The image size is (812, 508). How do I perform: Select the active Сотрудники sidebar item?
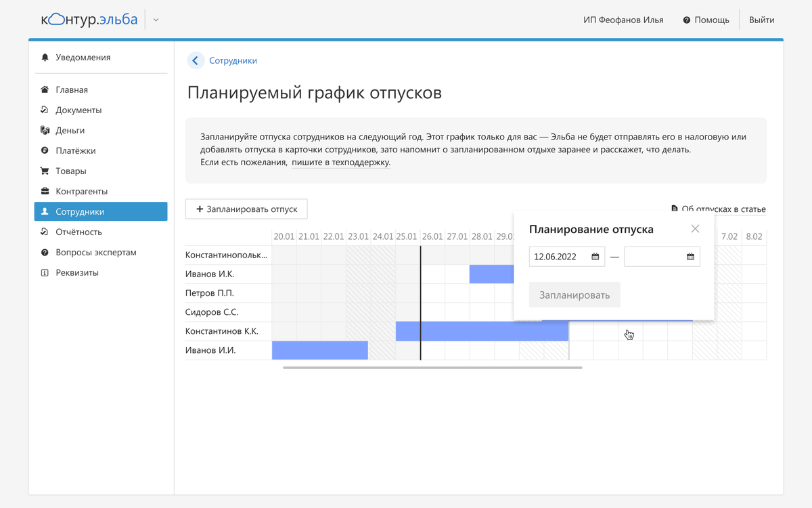click(x=101, y=211)
